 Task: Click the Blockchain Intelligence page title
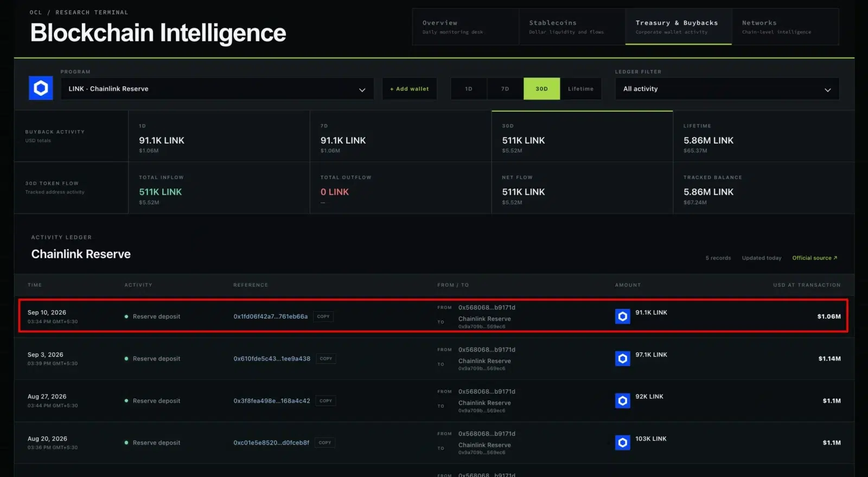158,33
